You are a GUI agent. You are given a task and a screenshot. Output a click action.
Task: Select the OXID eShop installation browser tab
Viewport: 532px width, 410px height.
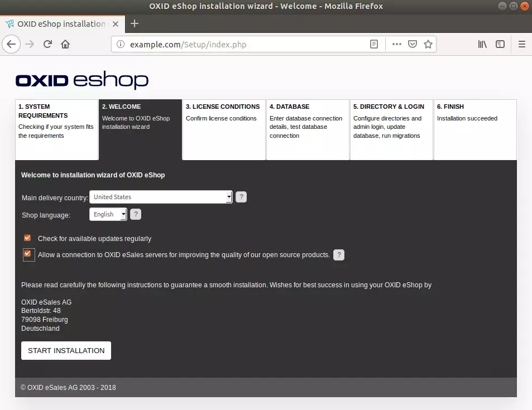[62, 24]
